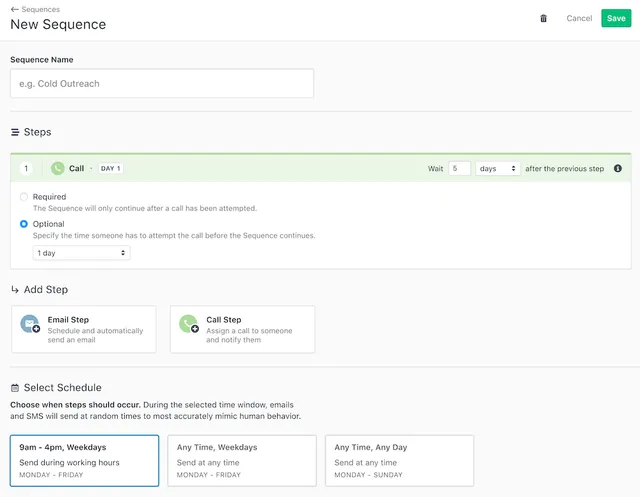Click the Wait number input field
Viewport: 640px width, 497px height.
[460, 169]
